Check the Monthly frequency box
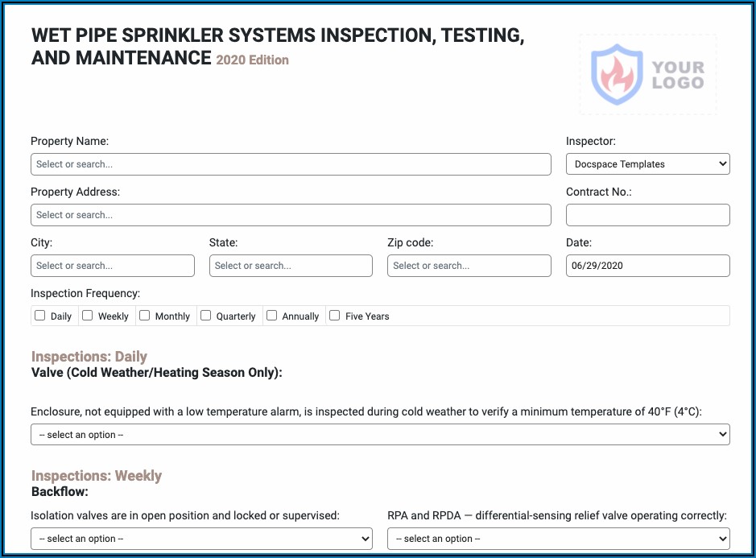 145,316
